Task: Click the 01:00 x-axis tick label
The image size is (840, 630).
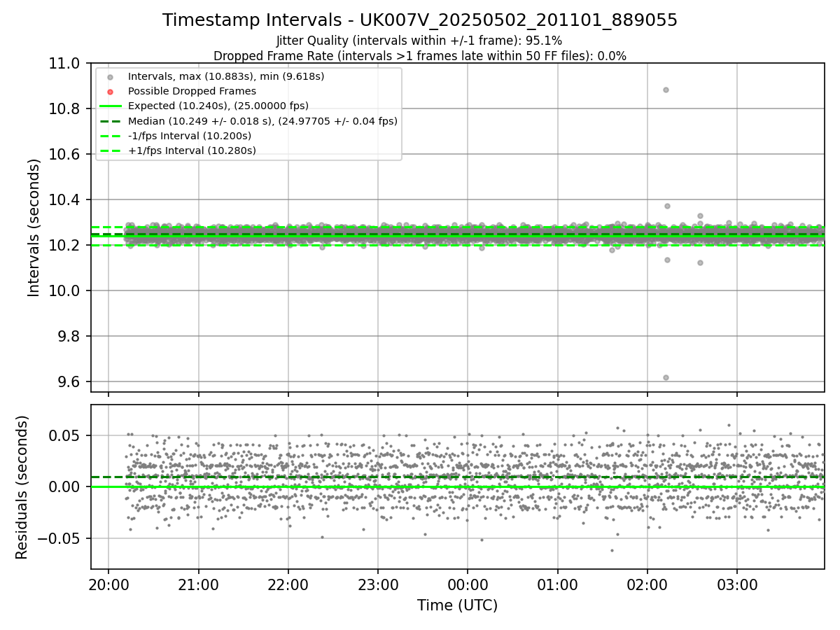Action: 557,584
